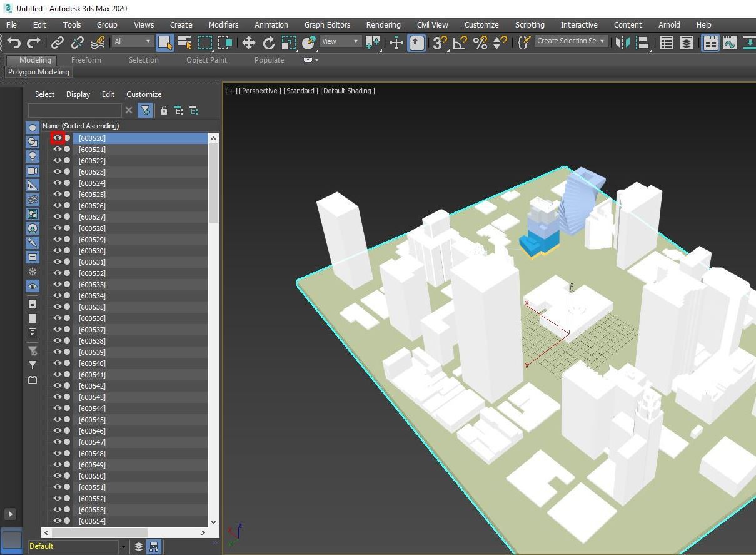Open the viewport [+] general menu
This screenshot has width=756, height=555.
click(x=231, y=91)
